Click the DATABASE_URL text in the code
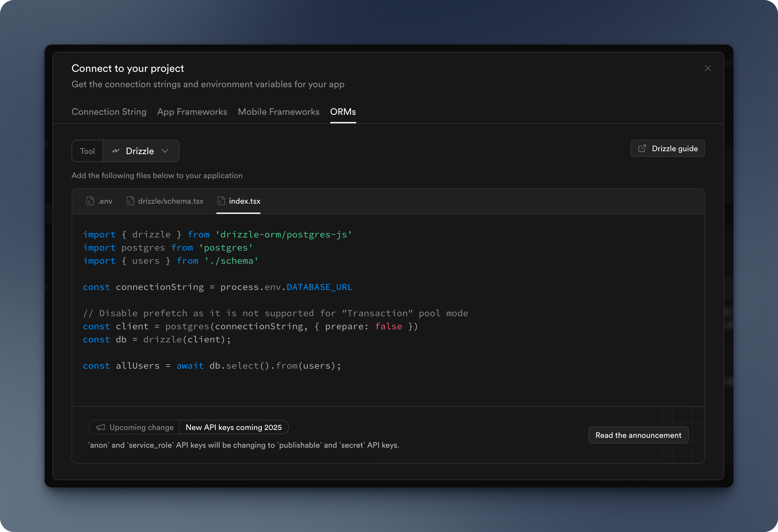778x532 pixels. click(x=319, y=287)
